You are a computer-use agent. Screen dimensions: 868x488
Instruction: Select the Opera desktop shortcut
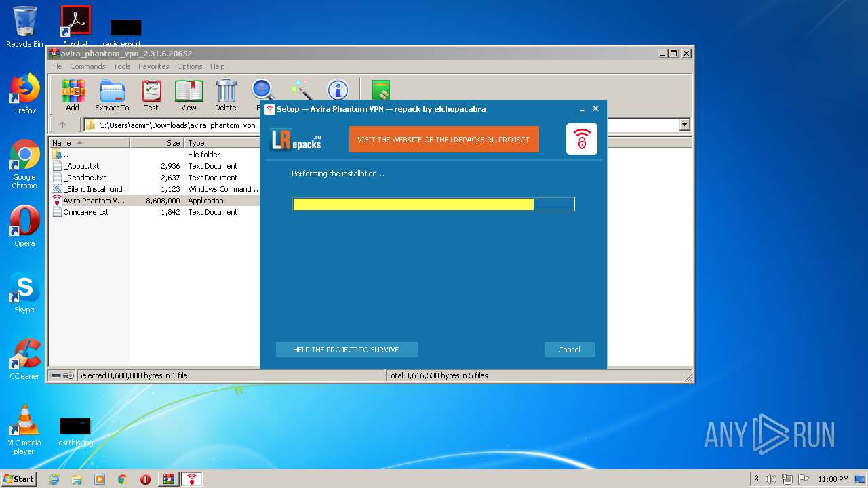point(24,226)
